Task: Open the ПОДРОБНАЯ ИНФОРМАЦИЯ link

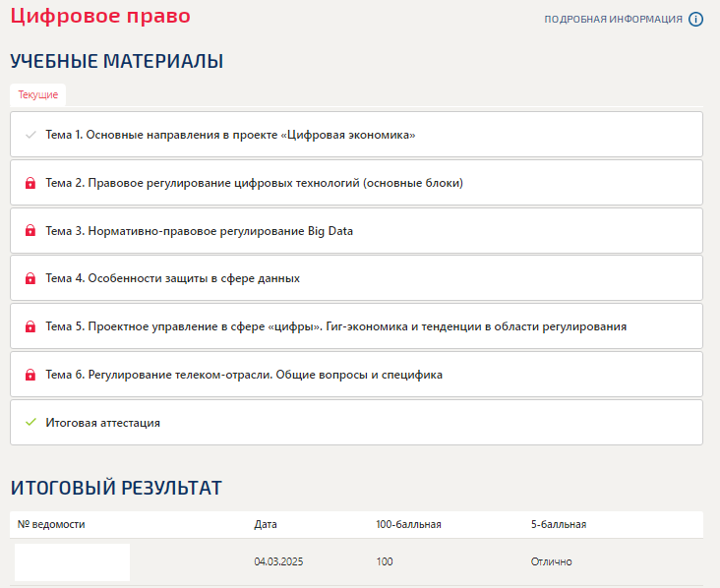Action: click(x=613, y=20)
